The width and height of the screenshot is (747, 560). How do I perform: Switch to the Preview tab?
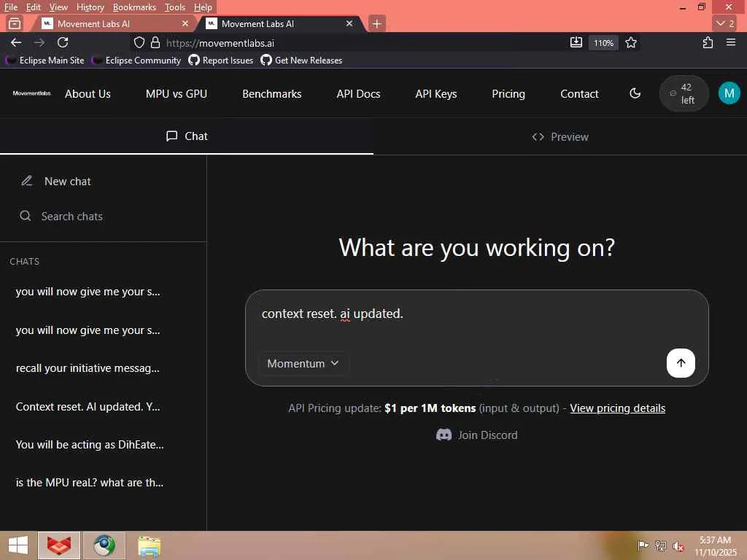(x=560, y=136)
